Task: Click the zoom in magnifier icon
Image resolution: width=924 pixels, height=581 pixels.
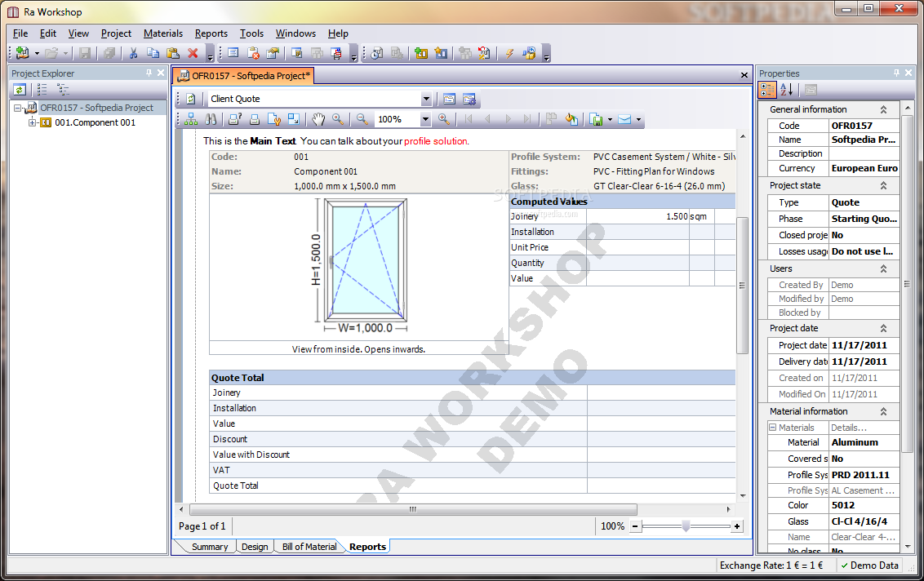Action: [x=444, y=120]
